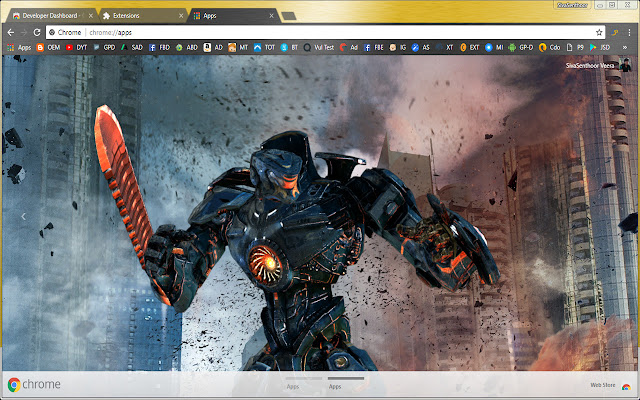Open the P9 page bookmark
The height and width of the screenshot is (400, 640).
(575, 47)
